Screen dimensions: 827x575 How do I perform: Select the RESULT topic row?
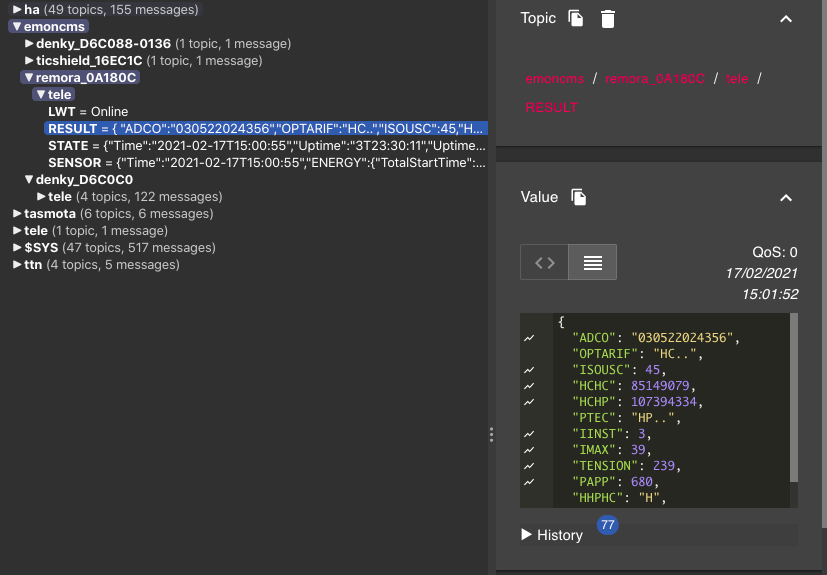[x=266, y=129]
